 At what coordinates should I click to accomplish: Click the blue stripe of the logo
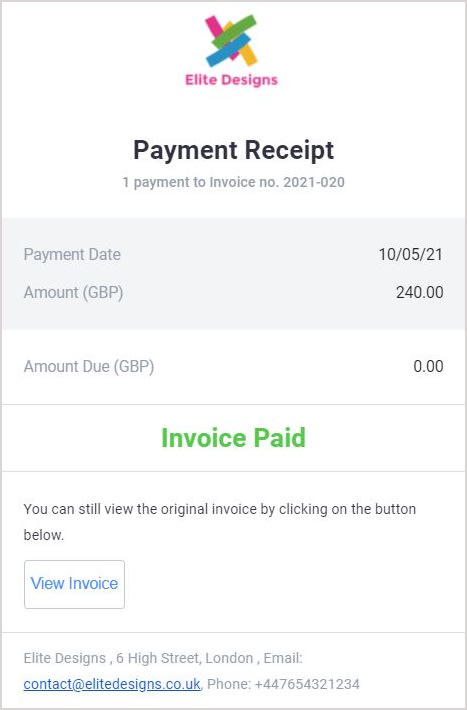point(228,50)
